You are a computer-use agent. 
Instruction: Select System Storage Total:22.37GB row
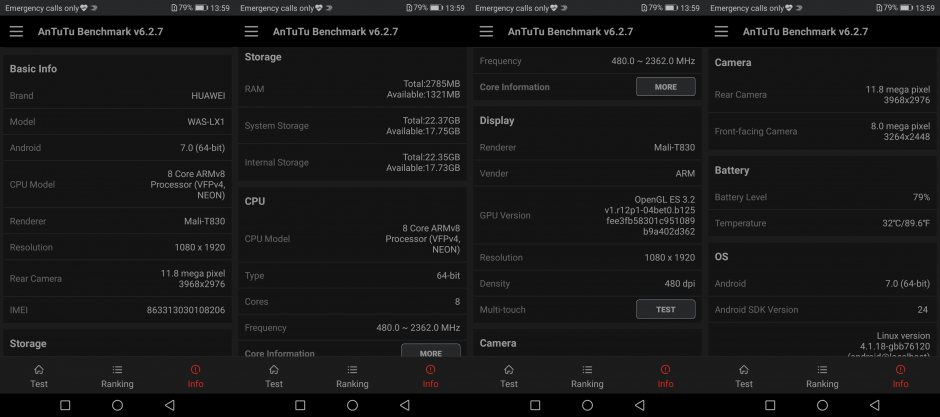pyautogui.click(x=352, y=126)
